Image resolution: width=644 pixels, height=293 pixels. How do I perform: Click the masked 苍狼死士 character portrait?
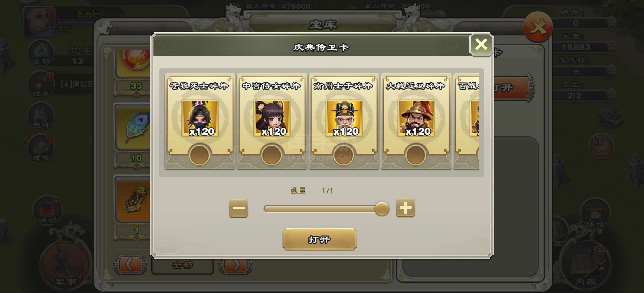pos(200,118)
